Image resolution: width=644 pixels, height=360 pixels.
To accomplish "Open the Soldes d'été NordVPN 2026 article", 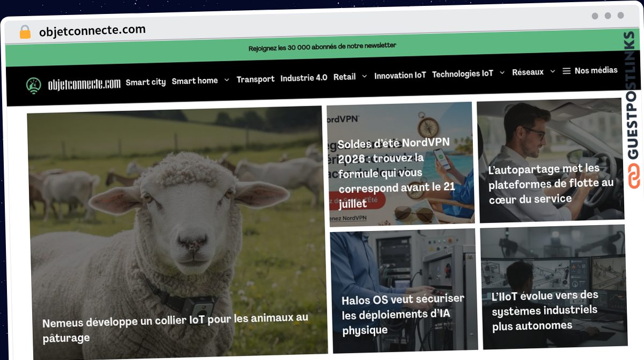I will [397, 174].
